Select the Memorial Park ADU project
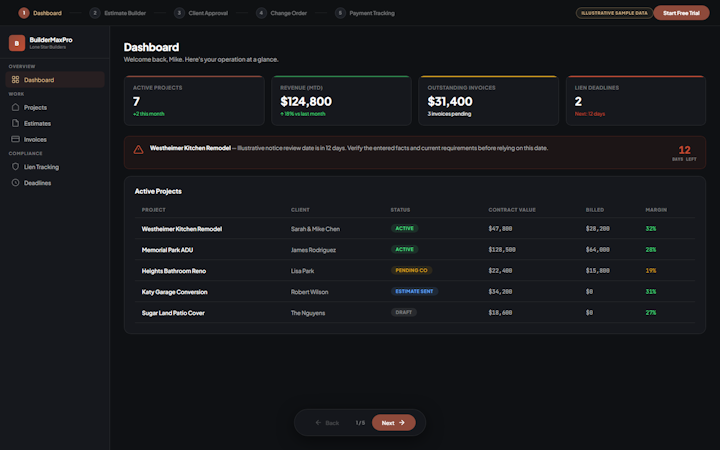This screenshot has width=720, height=450. click(415, 250)
